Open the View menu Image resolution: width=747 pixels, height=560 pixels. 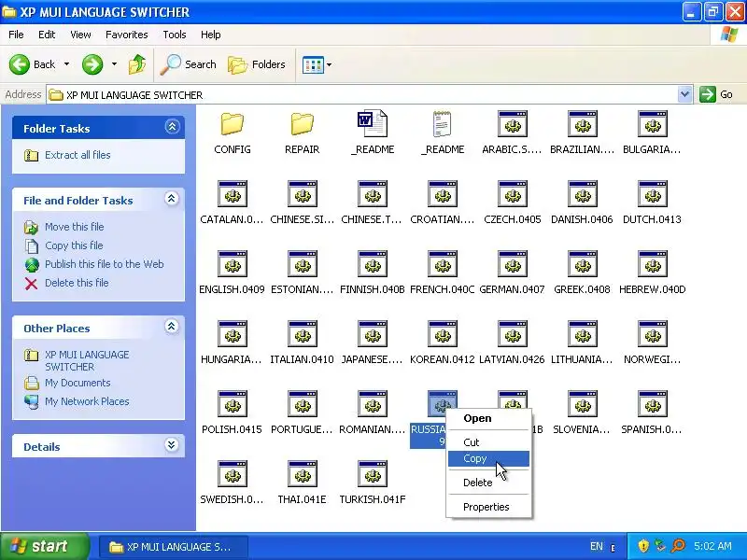pyautogui.click(x=80, y=35)
